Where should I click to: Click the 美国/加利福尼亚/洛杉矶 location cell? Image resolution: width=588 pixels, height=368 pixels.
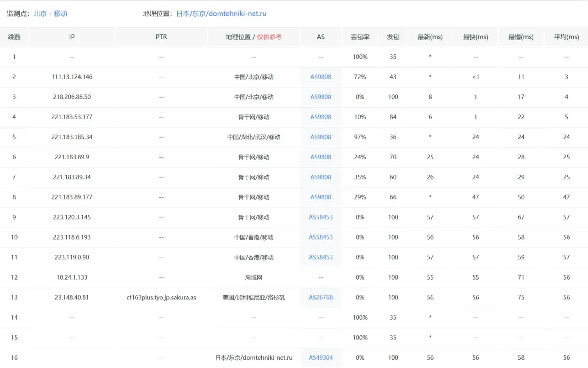[x=254, y=298]
